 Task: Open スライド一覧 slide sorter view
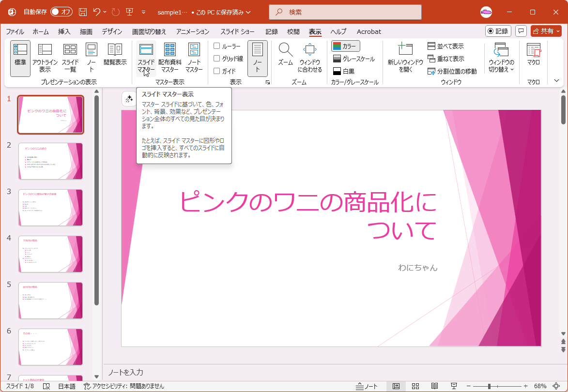[x=70, y=58]
